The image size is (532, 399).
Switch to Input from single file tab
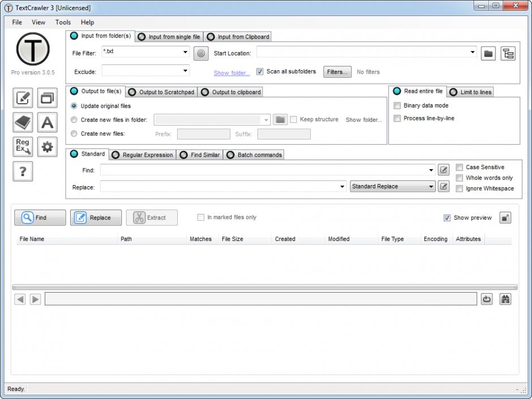point(169,37)
